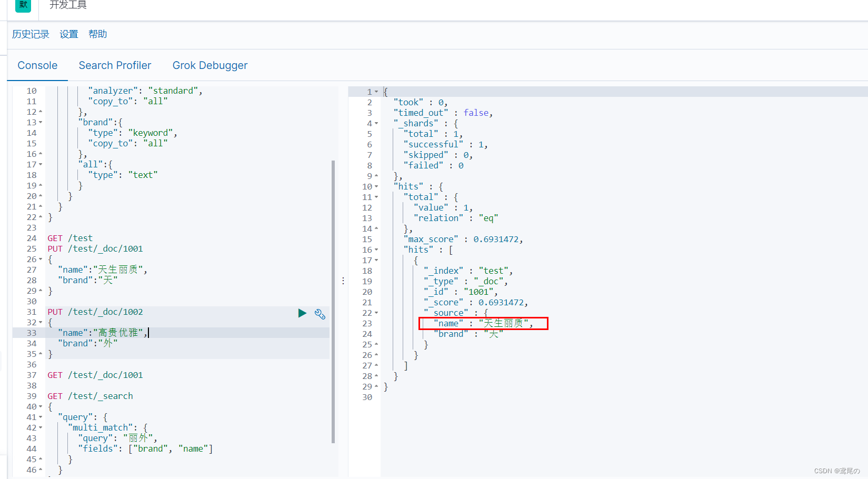Click line 12 fold-close marker in editor

41,112
